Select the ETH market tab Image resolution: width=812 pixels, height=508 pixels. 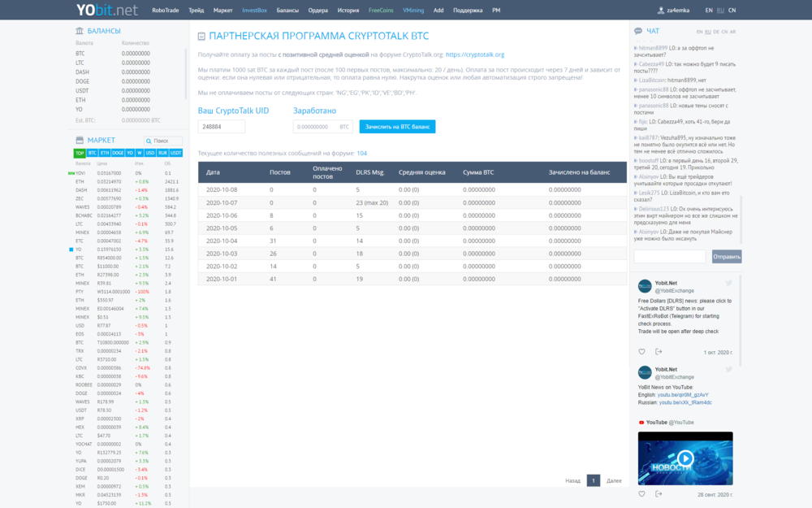tap(105, 153)
